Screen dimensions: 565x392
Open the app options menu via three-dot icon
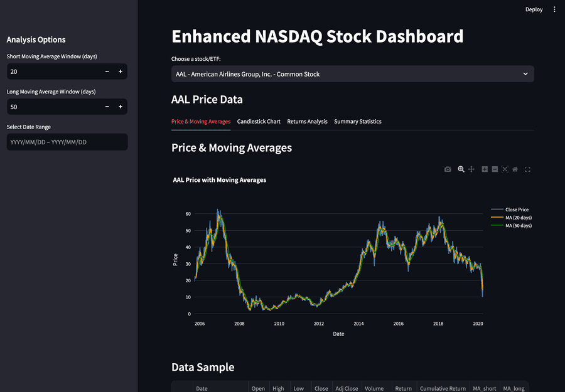tap(554, 9)
